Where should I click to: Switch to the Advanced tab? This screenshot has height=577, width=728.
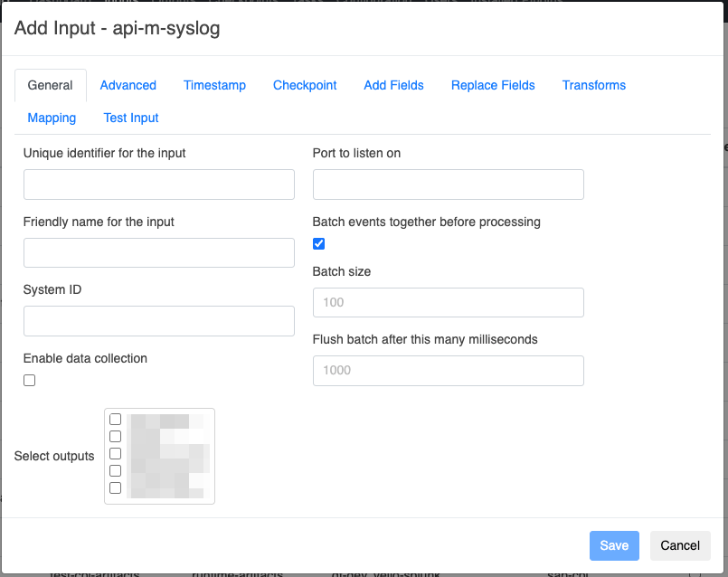pos(128,85)
